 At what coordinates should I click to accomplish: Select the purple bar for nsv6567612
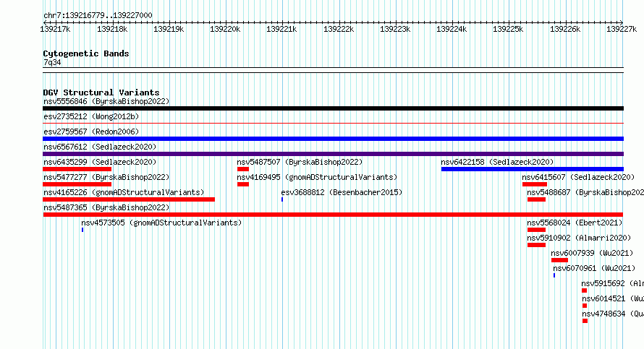point(333,154)
